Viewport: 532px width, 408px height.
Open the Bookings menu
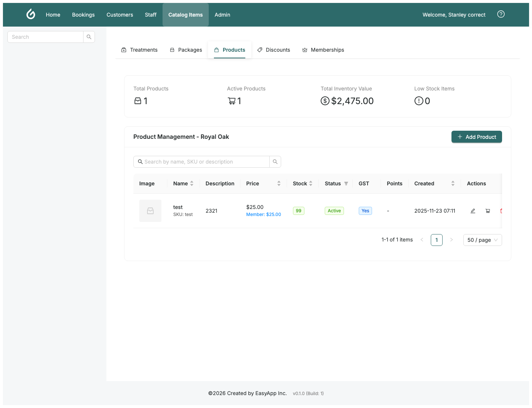coord(83,15)
